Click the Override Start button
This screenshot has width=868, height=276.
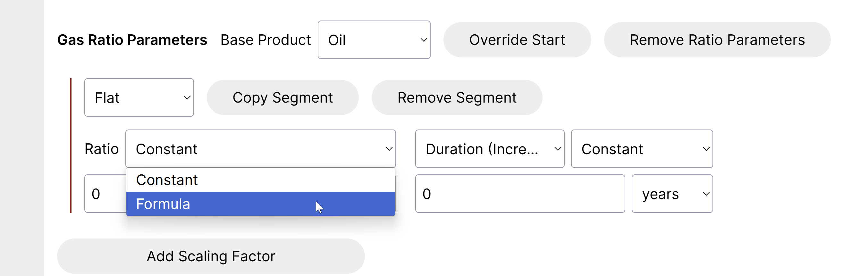pos(517,40)
